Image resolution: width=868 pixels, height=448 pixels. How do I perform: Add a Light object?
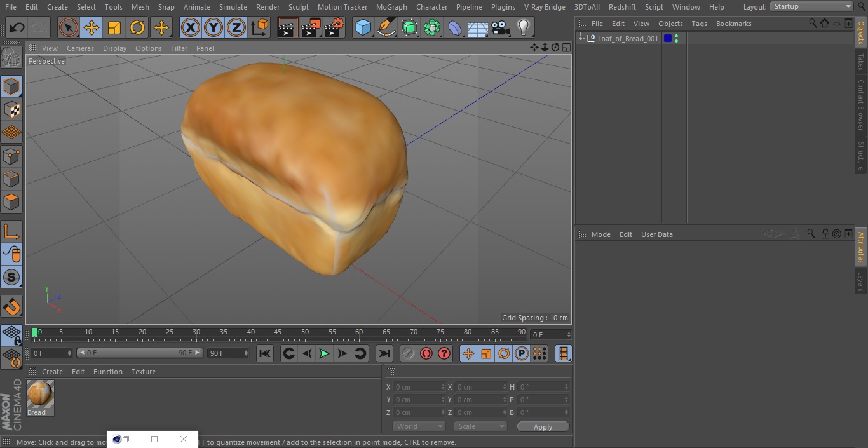pos(524,28)
